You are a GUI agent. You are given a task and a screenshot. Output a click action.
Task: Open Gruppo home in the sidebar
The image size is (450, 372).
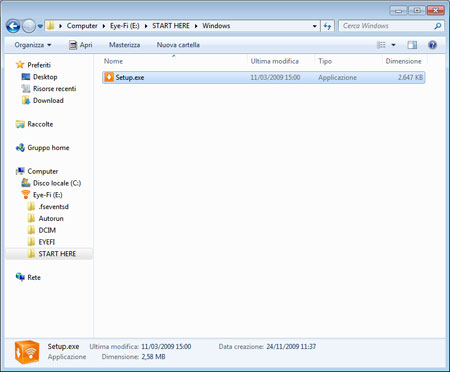coord(48,147)
